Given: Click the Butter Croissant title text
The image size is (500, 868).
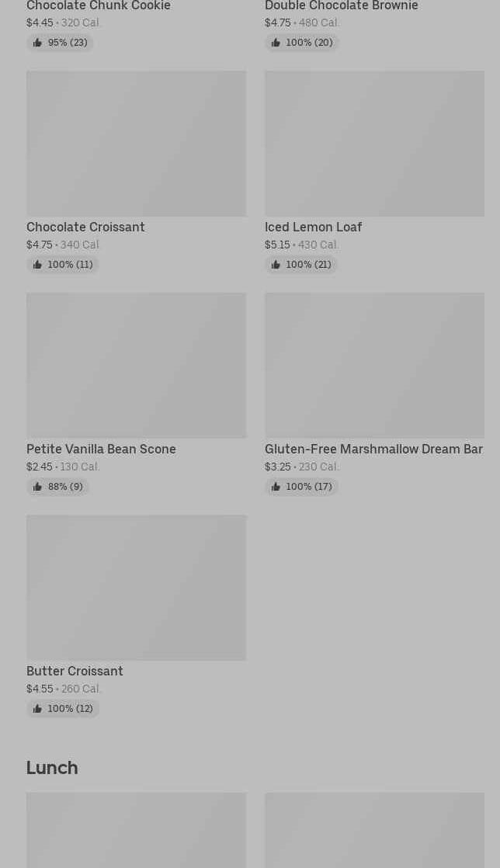Looking at the screenshot, I should tap(75, 672).
